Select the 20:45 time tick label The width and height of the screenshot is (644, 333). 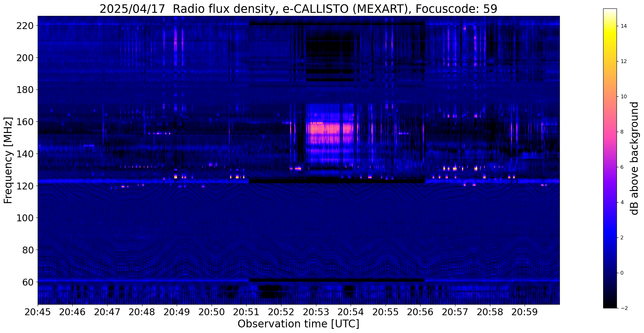(38, 312)
